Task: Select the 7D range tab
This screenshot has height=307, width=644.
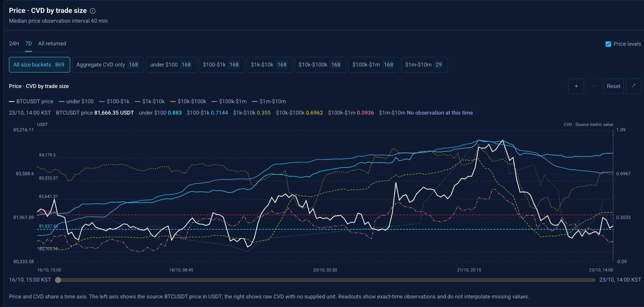Action: [29, 43]
